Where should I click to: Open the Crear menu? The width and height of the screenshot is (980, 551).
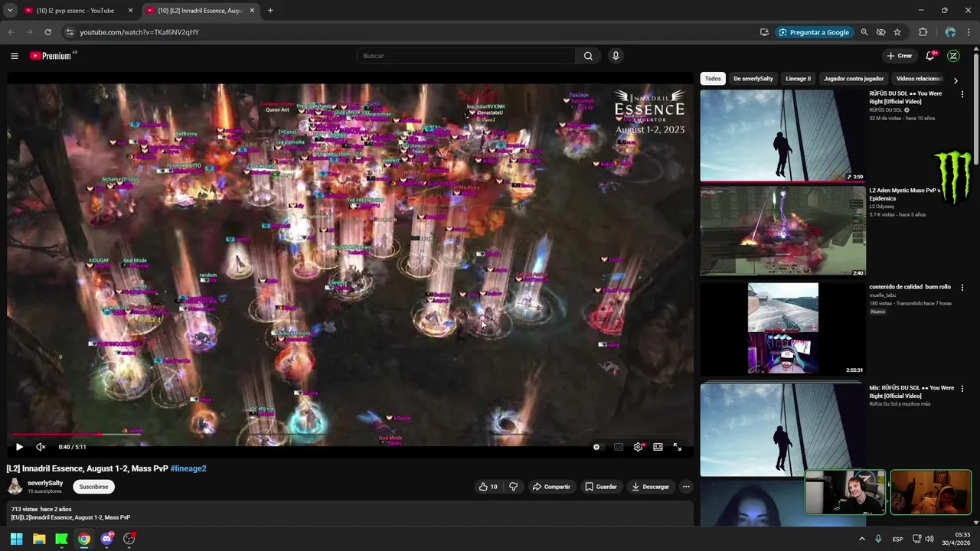click(900, 56)
